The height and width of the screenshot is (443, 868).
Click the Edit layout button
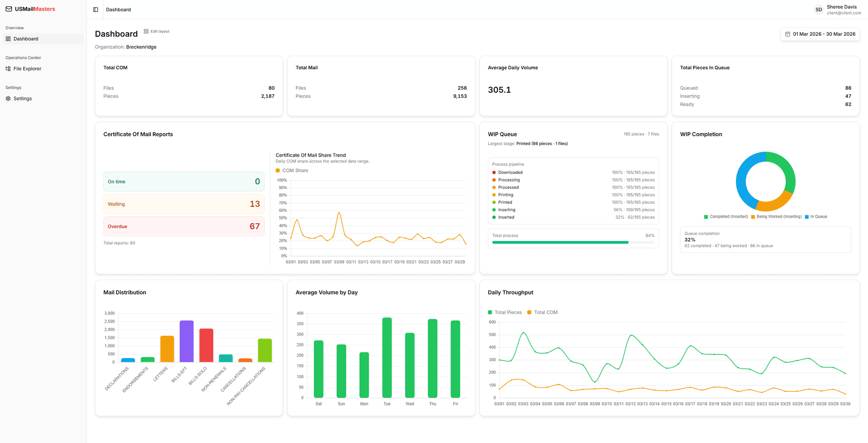point(156,31)
